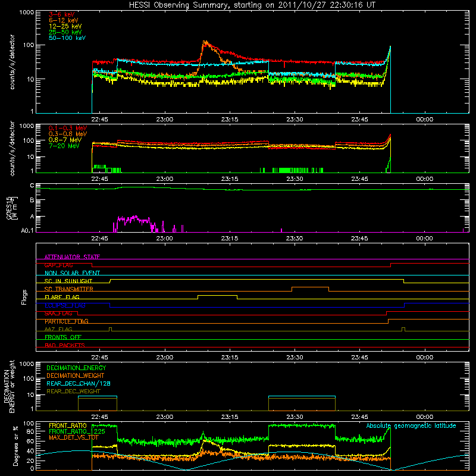Pick the SC_TRANSMITTER flag label
This screenshot has height=476, width=476.
pyautogui.click(x=69, y=289)
